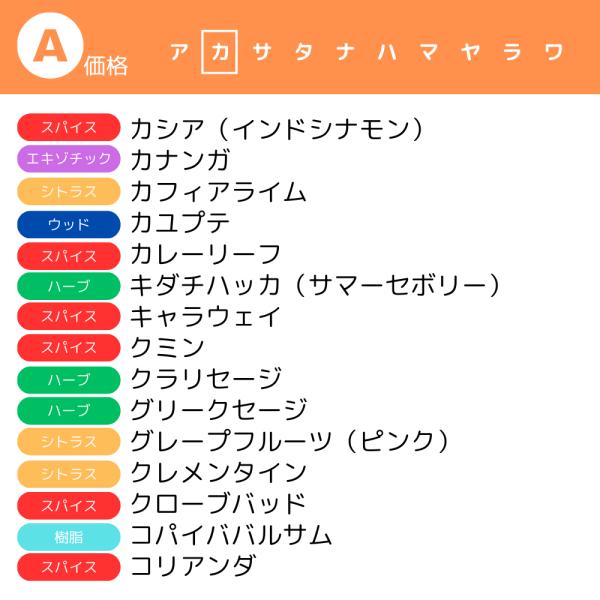Select the ア kana tab
600x600 pixels.
click(x=179, y=52)
